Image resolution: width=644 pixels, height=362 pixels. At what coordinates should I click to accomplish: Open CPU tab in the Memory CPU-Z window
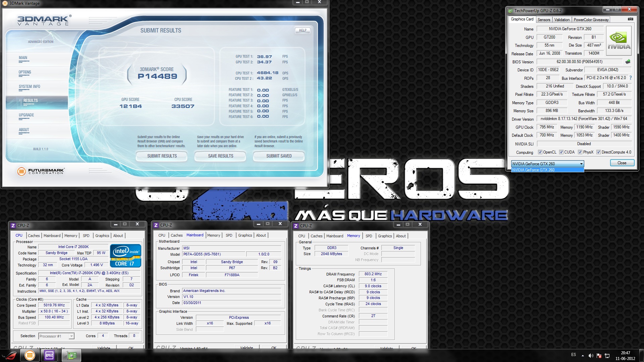point(302,236)
